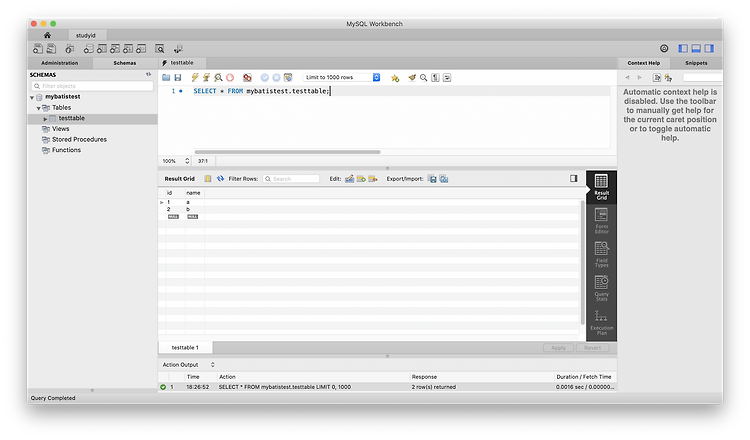Open the Execution Plan result view
The image size is (750, 440).
tap(601, 322)
